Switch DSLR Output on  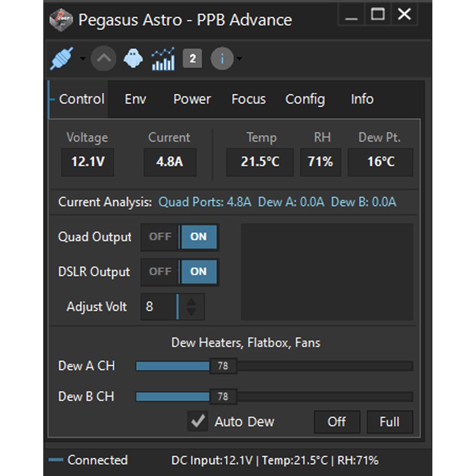pyautogui.click(x=198, y=272)
